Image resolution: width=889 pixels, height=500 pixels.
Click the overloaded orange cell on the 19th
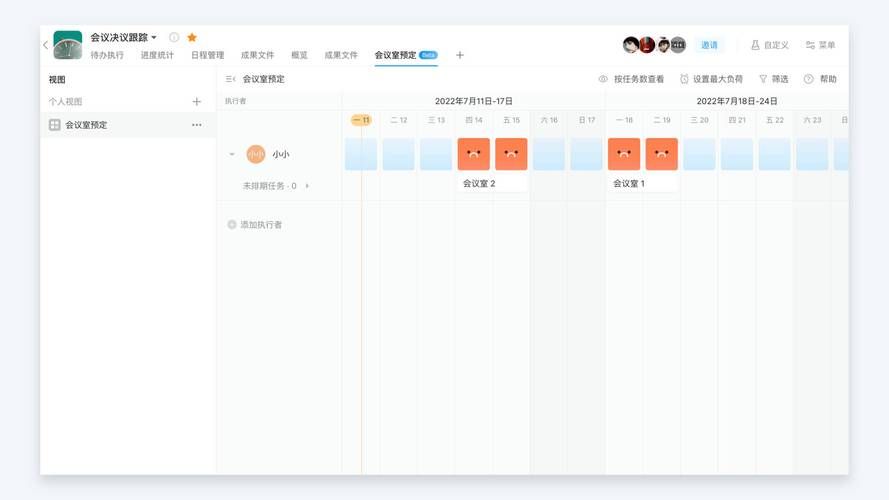pyautogui.click(x=661, y=154)
